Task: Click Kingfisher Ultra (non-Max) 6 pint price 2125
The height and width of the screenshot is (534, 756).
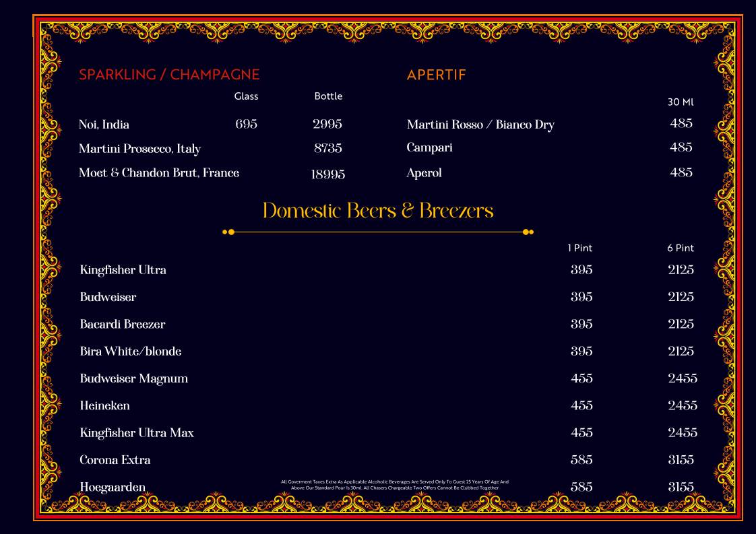Action: (681, 270)
